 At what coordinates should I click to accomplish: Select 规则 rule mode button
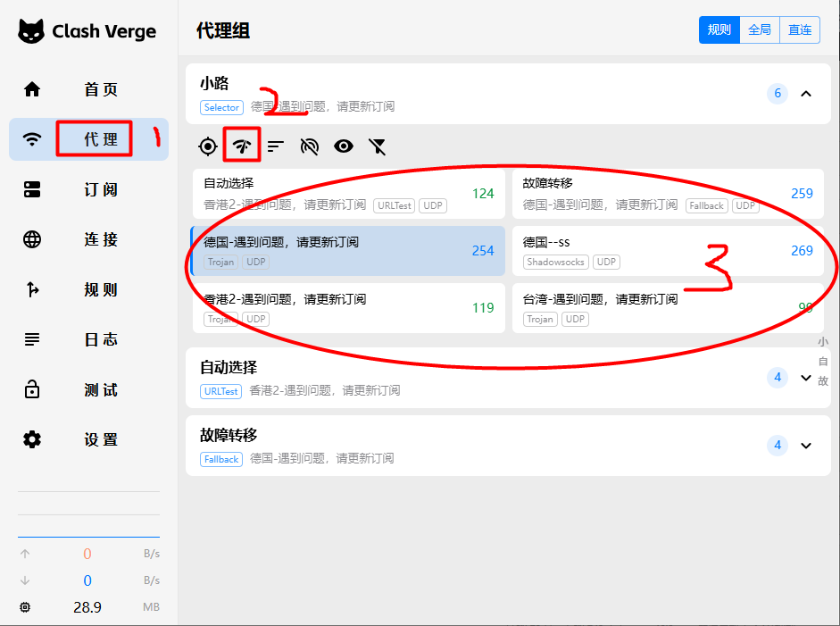(x=719, y=29)
